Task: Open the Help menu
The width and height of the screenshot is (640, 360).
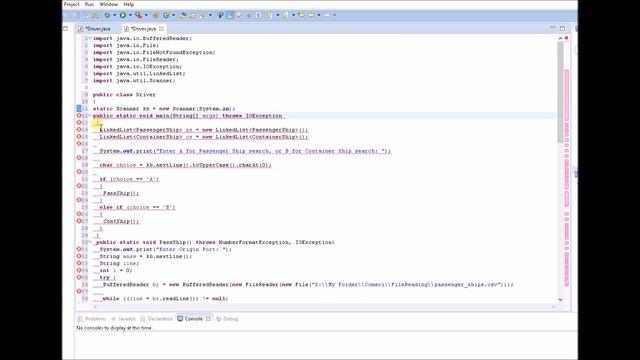Action: 129,4
